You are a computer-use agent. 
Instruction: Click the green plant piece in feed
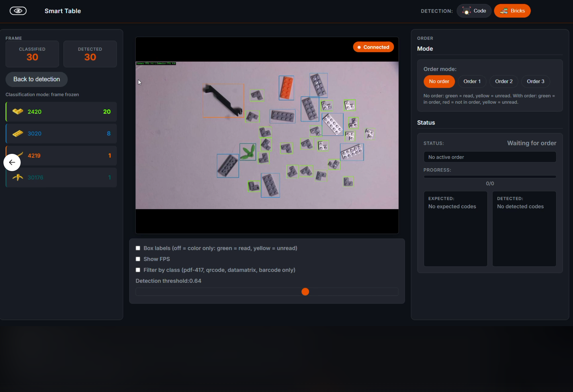coord(248,152)
